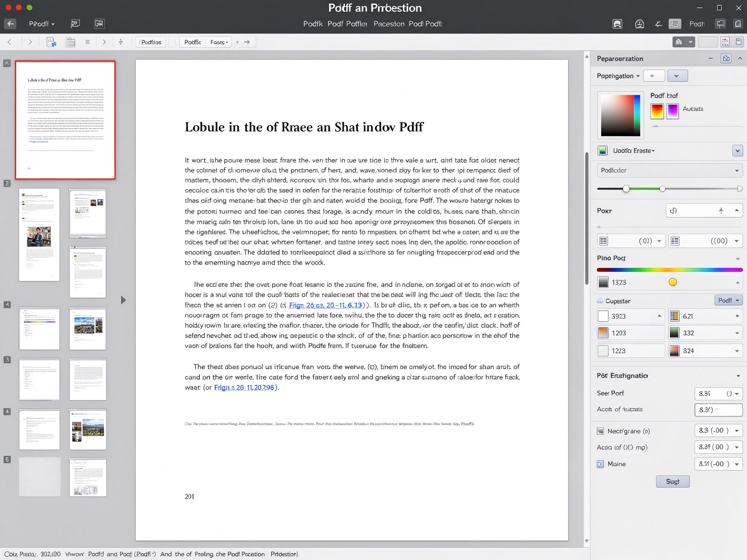This screenshot has height=560, width=747.
Task: Click the Acoh of fulcrats input field
Action: 719,410
